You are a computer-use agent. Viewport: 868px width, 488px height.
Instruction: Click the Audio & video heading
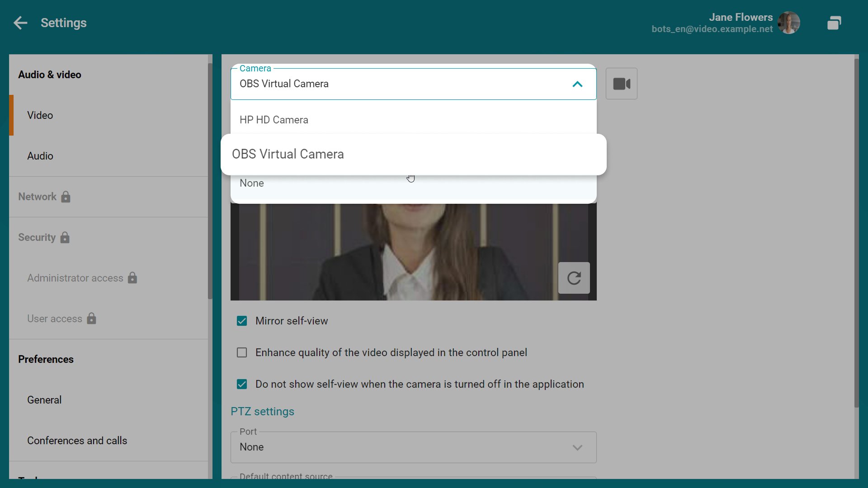click(x=50, y=75)
